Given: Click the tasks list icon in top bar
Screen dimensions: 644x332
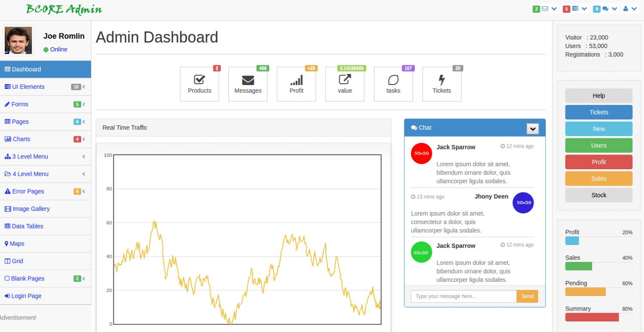Looking at the screenshot, I should (x=575, y=9).
